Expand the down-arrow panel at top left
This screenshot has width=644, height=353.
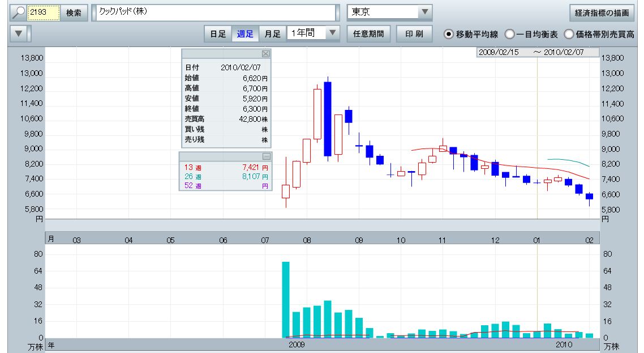pos(20,33)
